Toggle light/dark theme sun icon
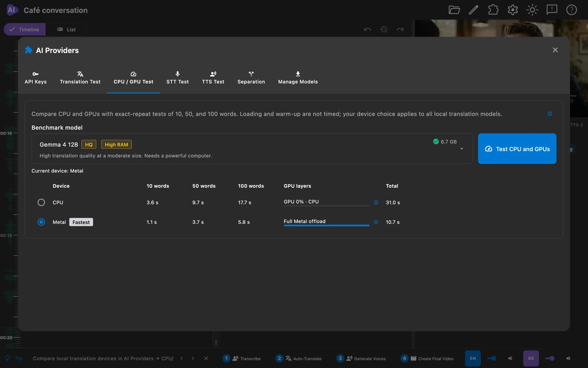Image resolution: width=588 pixels, height=368 pixels. tap(532, 10)
